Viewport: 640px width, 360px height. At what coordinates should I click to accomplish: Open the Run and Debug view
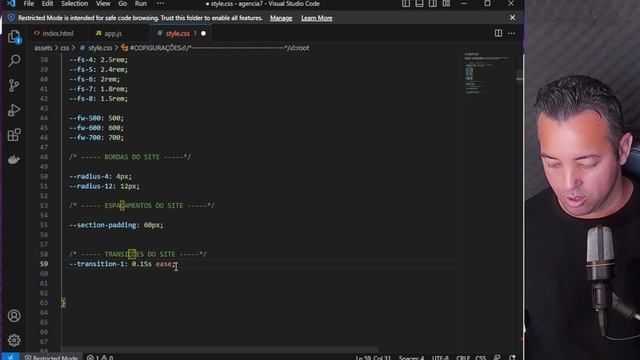14,110
